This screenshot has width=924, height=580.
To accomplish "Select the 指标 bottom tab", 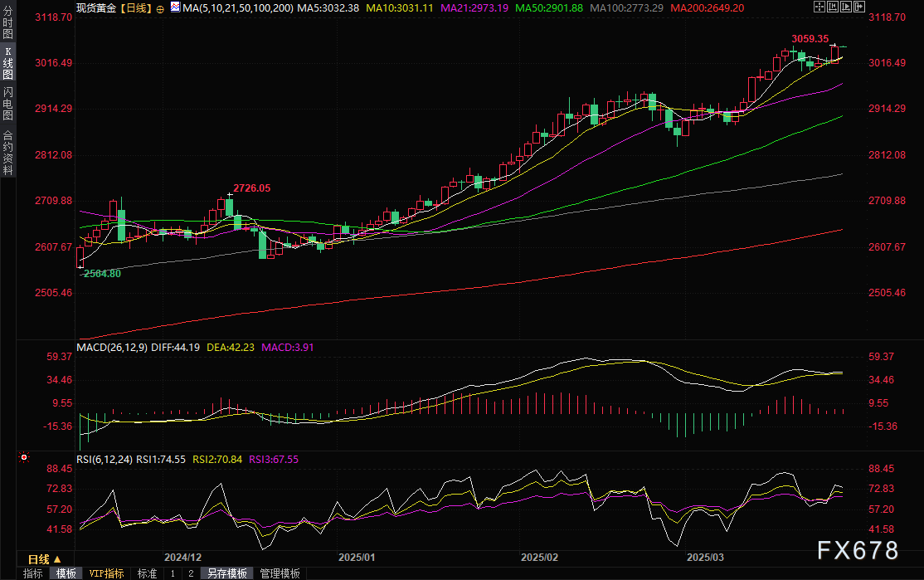I will pos(33,573).
